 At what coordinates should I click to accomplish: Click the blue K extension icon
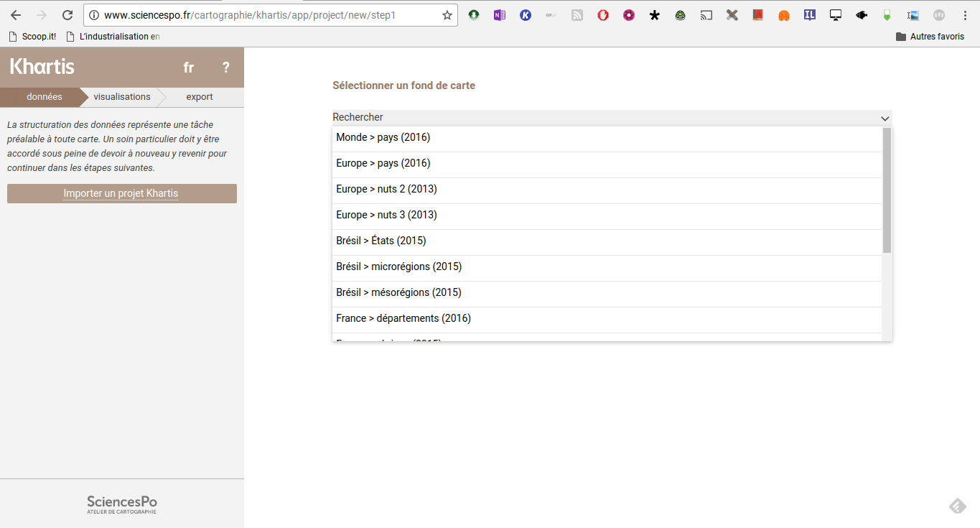[526, 15]
